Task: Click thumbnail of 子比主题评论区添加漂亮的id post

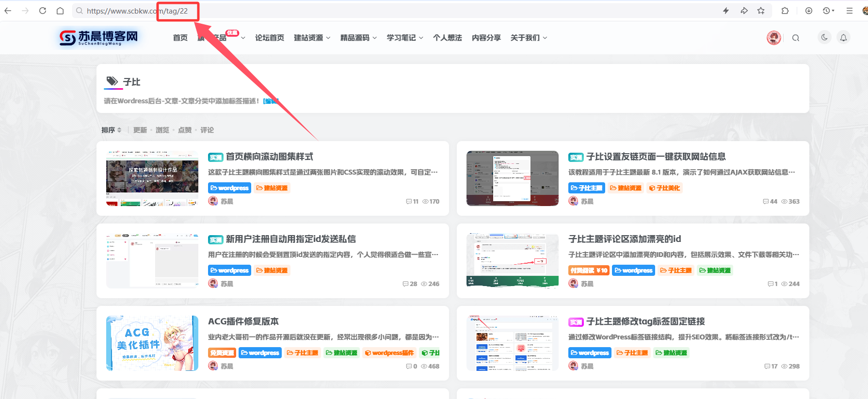Action: point(513,261)
